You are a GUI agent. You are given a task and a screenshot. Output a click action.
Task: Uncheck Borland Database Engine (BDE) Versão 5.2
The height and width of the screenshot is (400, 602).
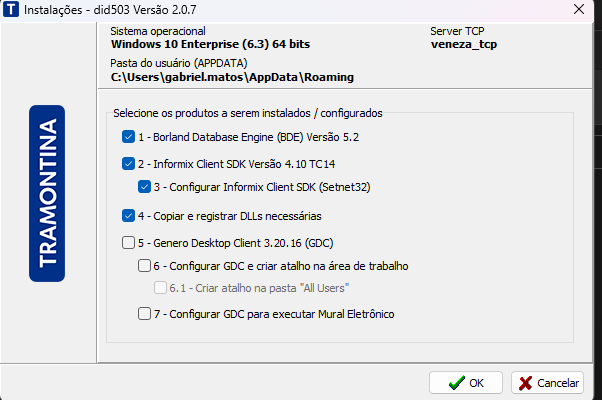[x=128, y=136]
